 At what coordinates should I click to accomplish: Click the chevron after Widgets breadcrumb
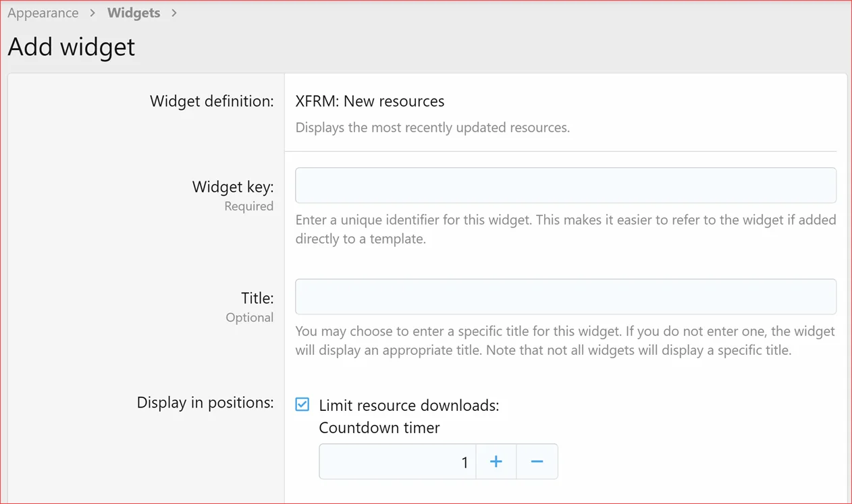click(x=173, y=12)
